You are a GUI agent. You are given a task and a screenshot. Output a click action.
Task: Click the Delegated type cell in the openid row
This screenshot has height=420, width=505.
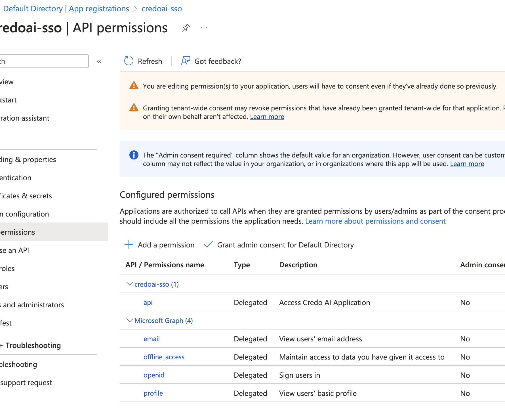pyautogui.click(x=251, y=375)
